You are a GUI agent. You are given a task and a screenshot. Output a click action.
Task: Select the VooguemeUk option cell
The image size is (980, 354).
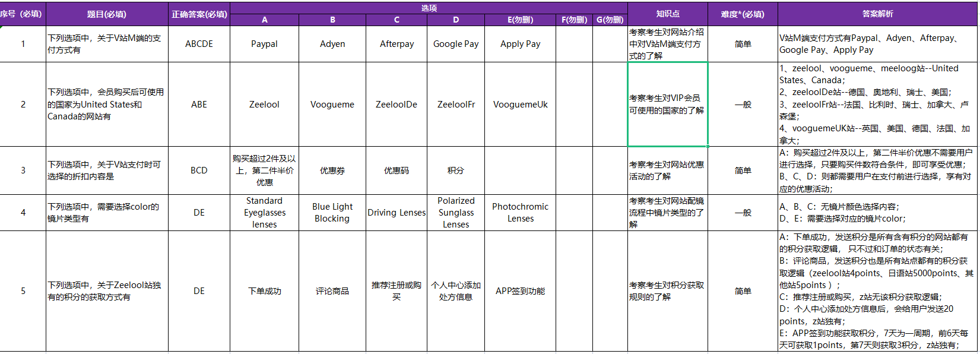[520, 105]
